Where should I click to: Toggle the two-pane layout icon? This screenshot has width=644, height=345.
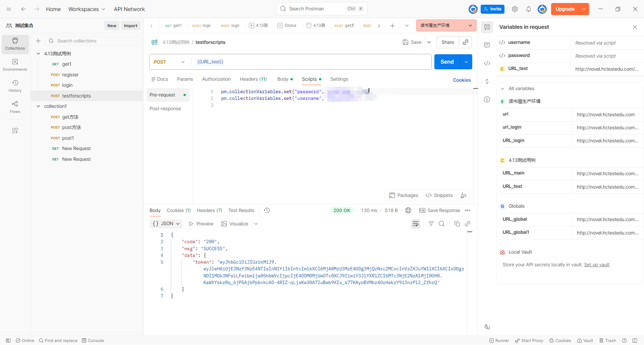coord(635,341)
